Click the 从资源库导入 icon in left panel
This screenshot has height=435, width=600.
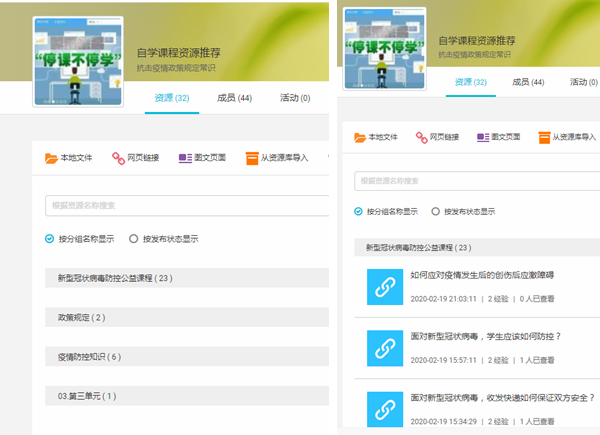252,158
